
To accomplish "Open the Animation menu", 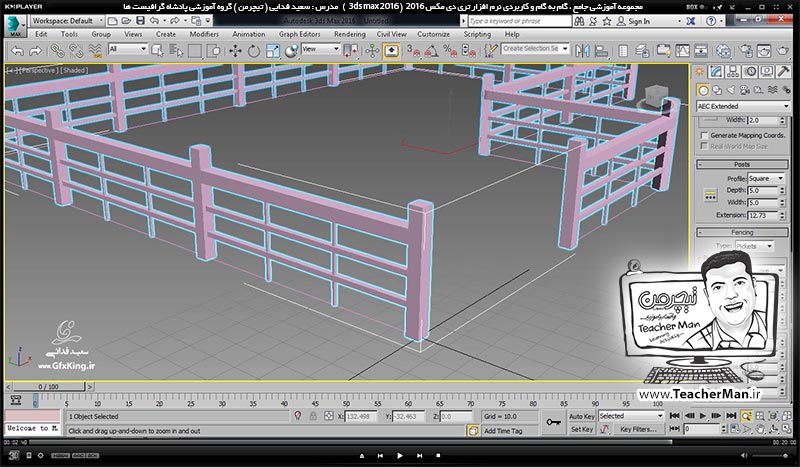I will coord(248,34).
